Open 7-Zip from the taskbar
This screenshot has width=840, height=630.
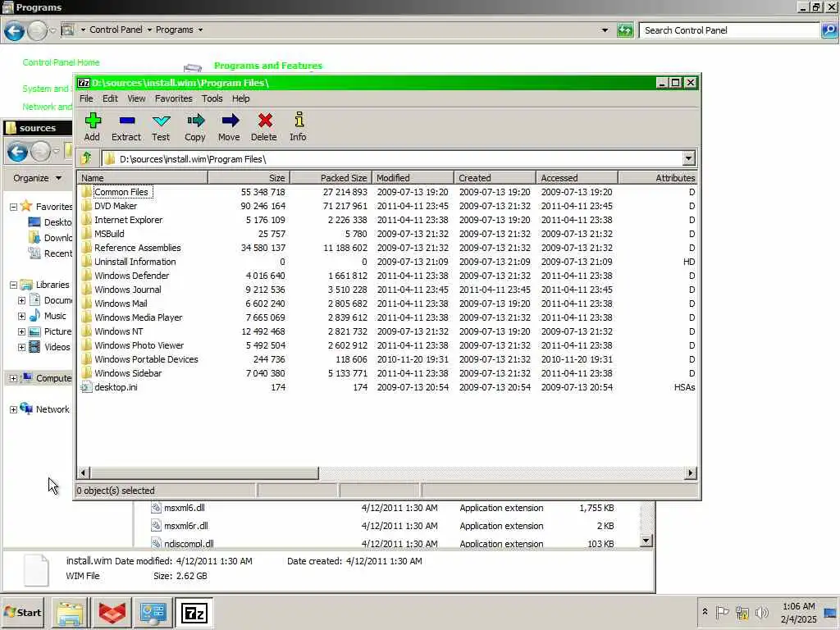(x=194, y=613)
